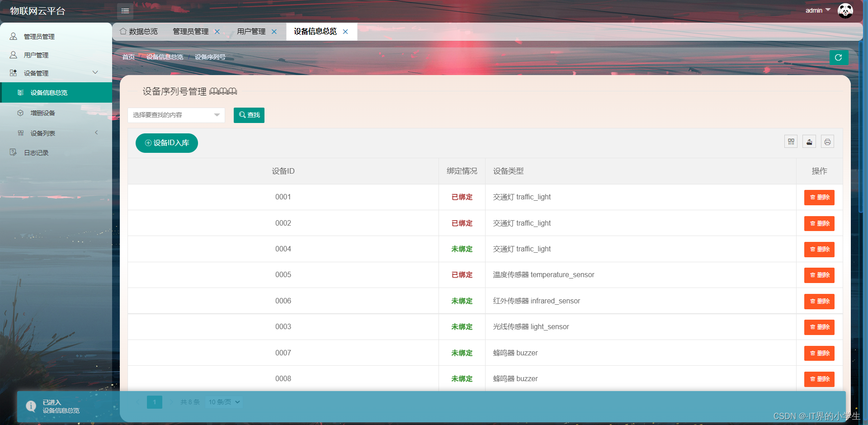Click the 设备信息总览 breadcrumb link
Screen dimensions: 868x425
[165, 57]
